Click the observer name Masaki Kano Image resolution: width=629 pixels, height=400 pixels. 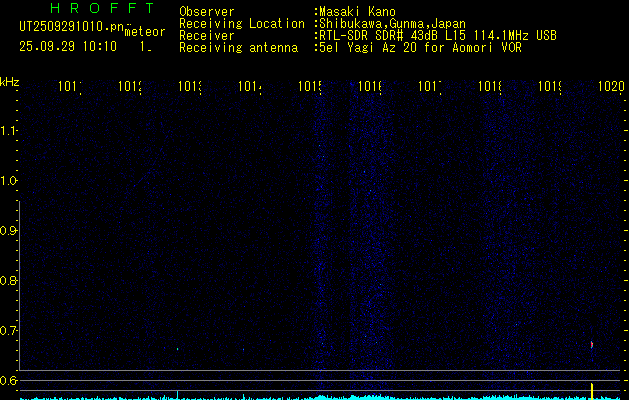pos(357,12)
